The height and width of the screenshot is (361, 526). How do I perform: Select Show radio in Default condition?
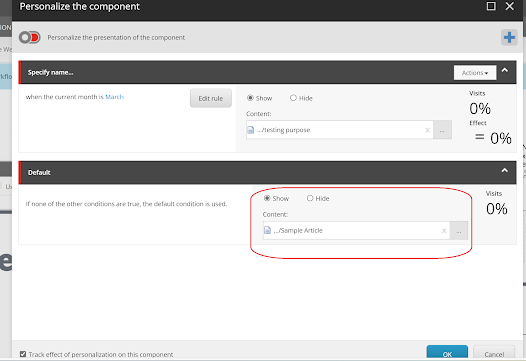pyautogui.click(x=267, y=198)
